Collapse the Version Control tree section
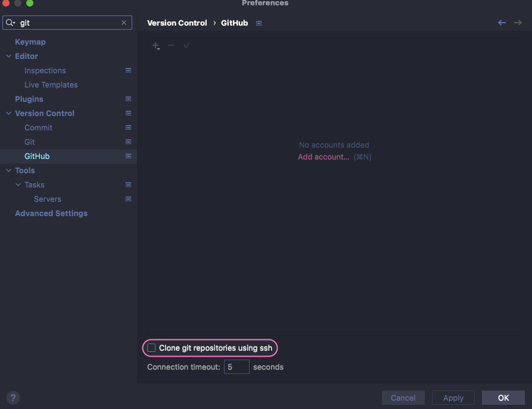This screenshot has width=532, height=409. point(8,113)
